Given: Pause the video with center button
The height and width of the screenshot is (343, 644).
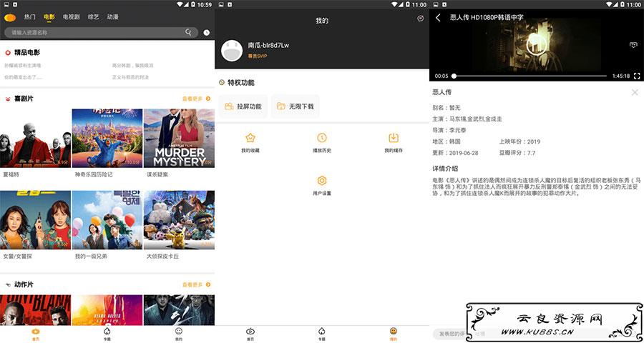Looking at the screenshot, I should (x=537, y=44).
